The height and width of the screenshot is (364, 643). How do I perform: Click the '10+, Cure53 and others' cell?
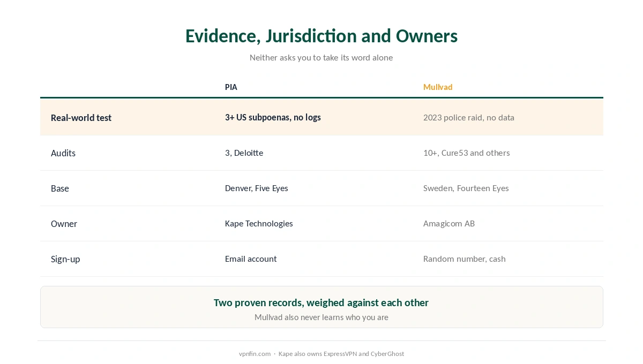(x=467, y=153)
